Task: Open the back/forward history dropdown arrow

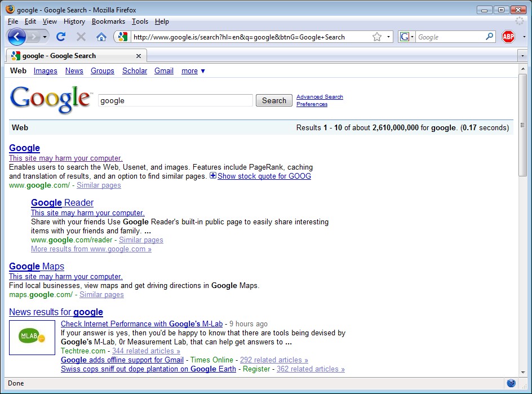Action: click(45, 37)
